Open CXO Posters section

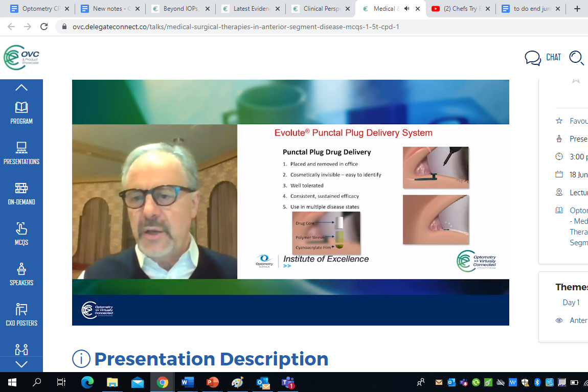pos(21,315)
